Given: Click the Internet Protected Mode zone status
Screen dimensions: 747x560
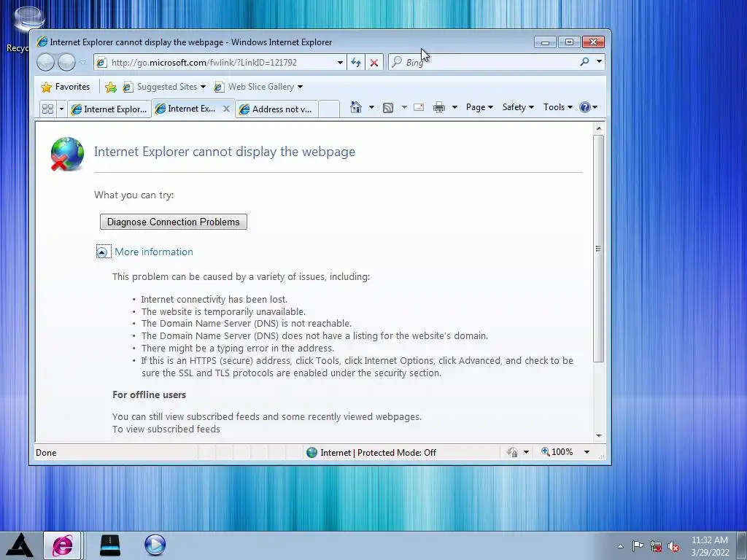Looking at the screenshot, I should coord(371,452).
